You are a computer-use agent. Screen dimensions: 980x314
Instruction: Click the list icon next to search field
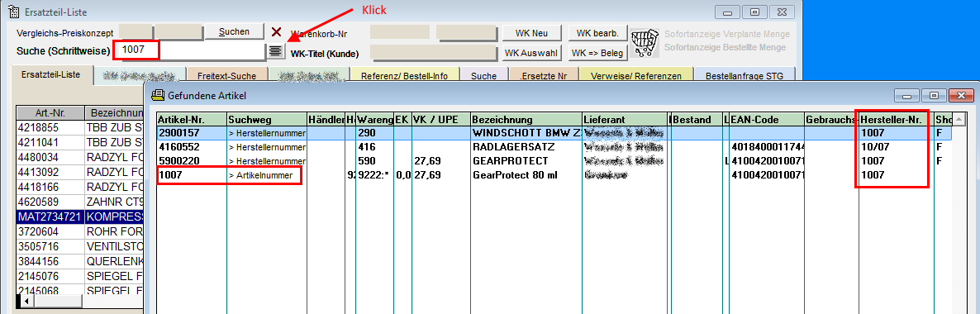[276, 51]
